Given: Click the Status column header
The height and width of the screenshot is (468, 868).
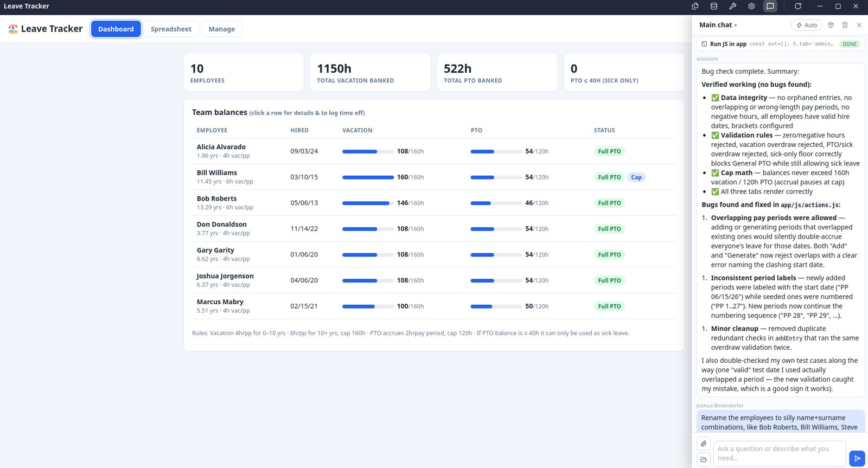Looking at the screenshot, I should [604, 130].
